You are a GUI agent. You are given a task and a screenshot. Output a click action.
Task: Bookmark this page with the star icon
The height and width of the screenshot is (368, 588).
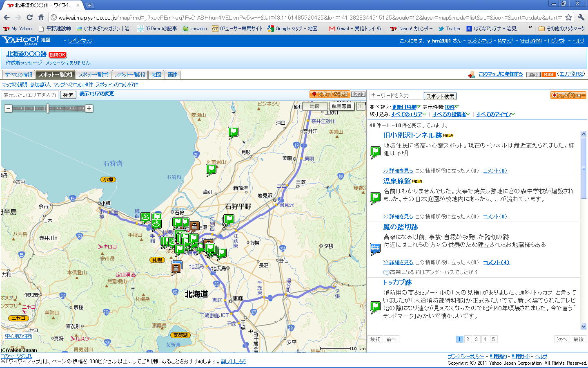568,17
